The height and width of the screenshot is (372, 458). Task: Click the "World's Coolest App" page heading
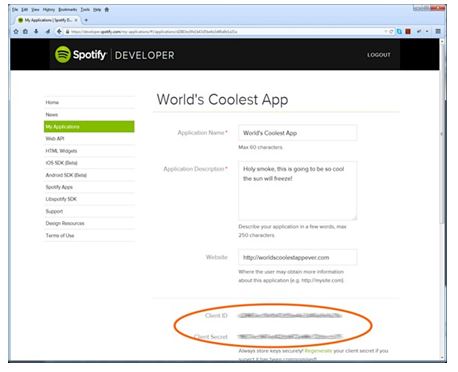point(222,100)
